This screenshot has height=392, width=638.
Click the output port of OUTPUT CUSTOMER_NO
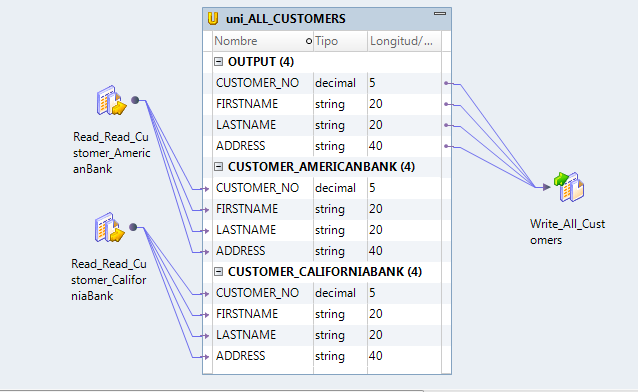pyautogui.click(x=446, y=83)
